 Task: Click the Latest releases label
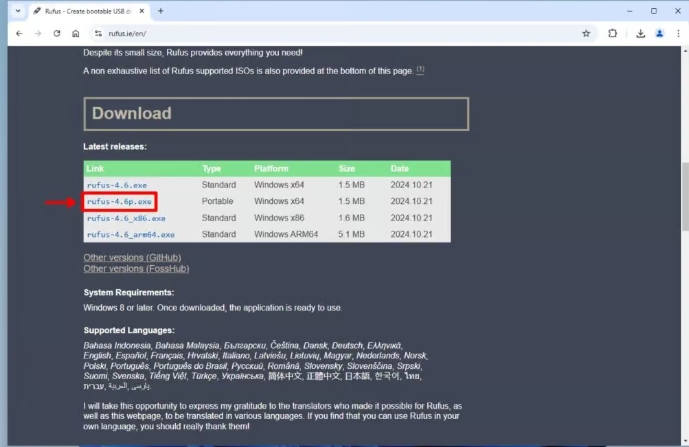coord(115,147)
